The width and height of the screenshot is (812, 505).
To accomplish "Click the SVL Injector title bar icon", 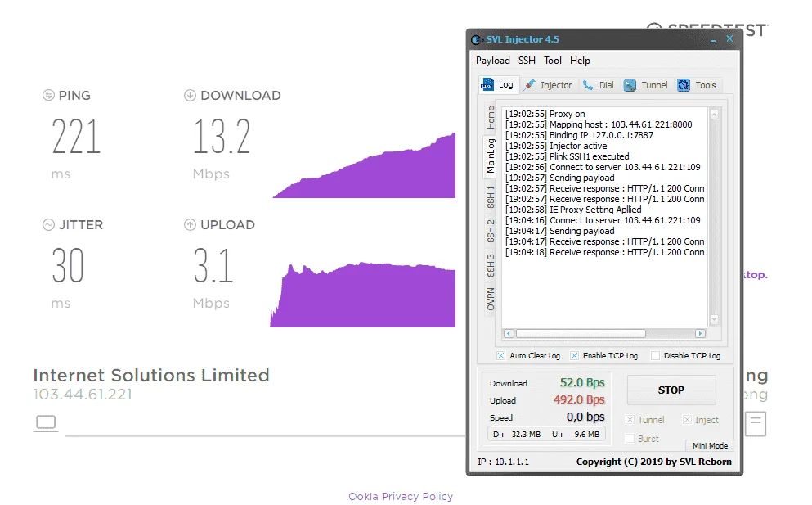I will tap(476, 39).
